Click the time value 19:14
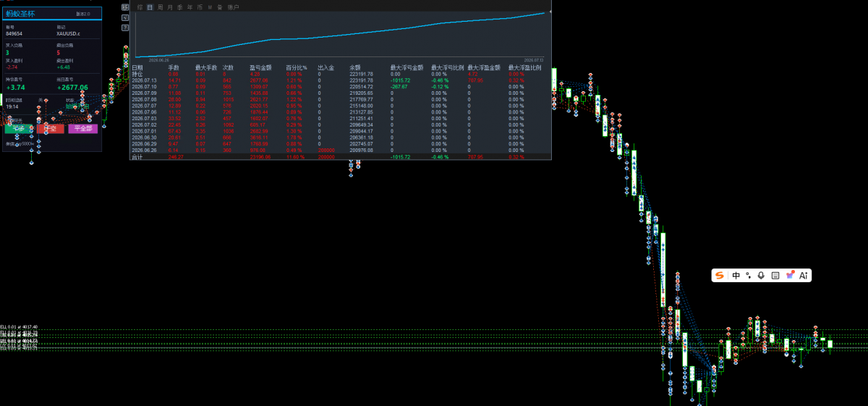 click(12, 106)
